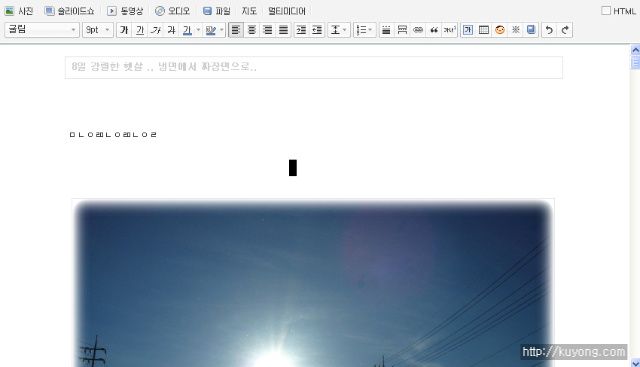640x367 pixels.
Task: Insert a photo with the 사진 button
Action: [x=19, y=11]
